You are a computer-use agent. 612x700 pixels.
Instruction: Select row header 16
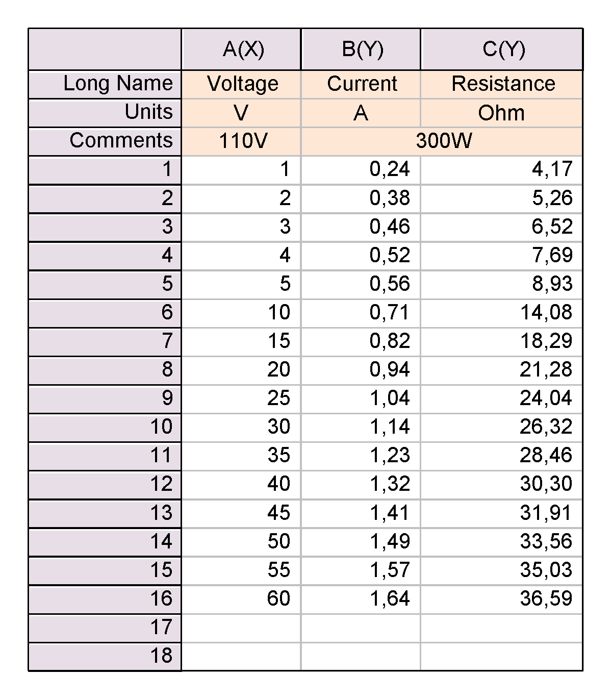105,599
